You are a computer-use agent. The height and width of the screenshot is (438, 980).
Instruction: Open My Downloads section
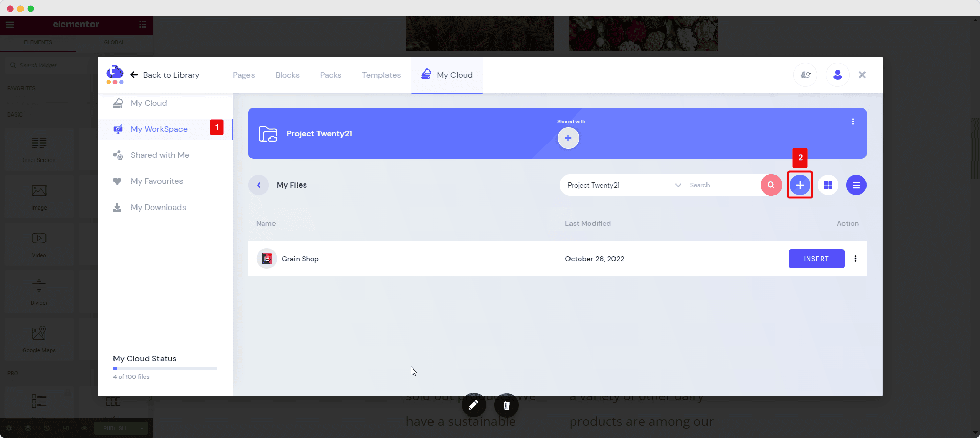[x=165, y=208]
